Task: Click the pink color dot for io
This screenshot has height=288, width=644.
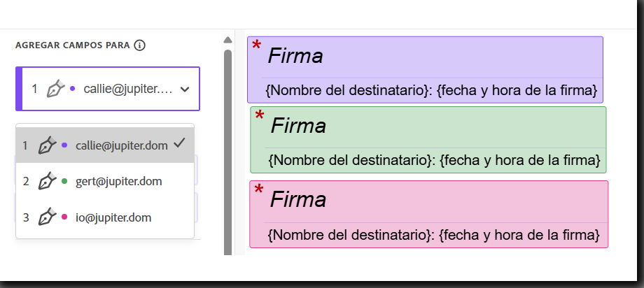Action: 64,217
